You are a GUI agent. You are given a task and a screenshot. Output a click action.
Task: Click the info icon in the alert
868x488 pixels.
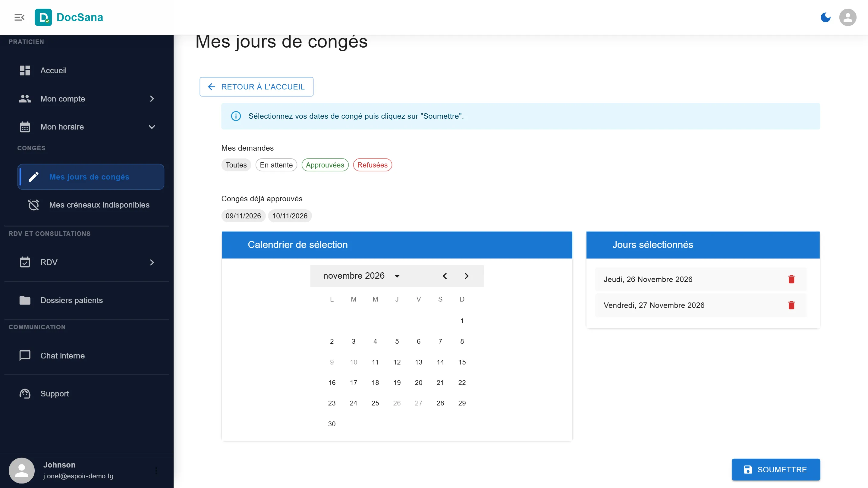[x=236, y=116]
